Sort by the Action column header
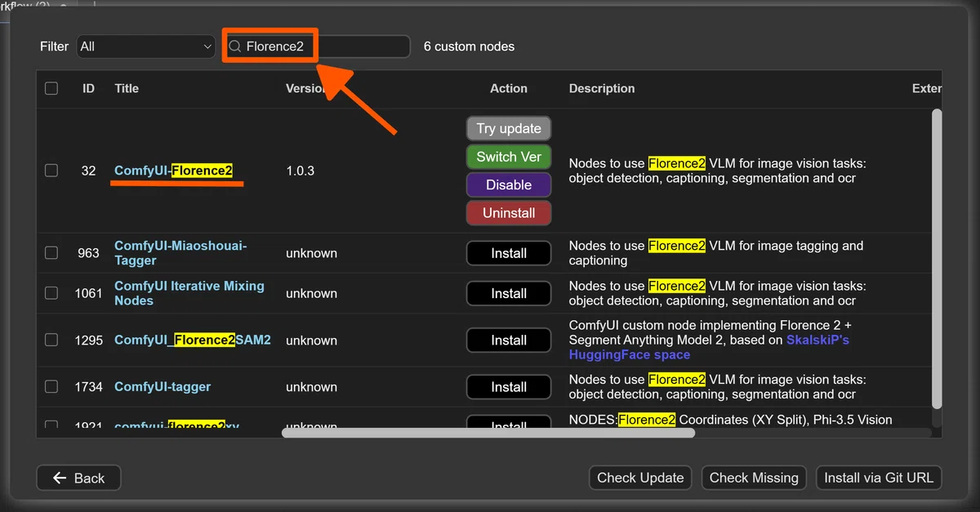The image size is (980, 512). tap(509, 88)
